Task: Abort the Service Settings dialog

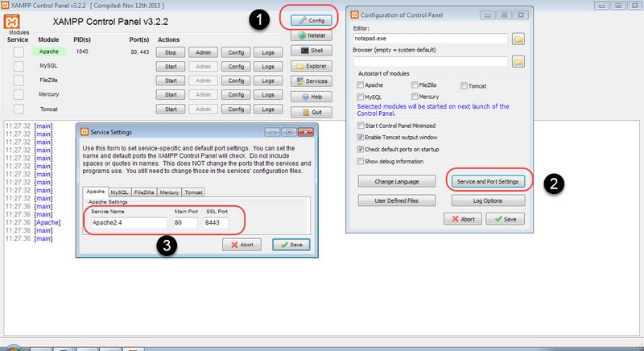Action: [x=242, y=245]
